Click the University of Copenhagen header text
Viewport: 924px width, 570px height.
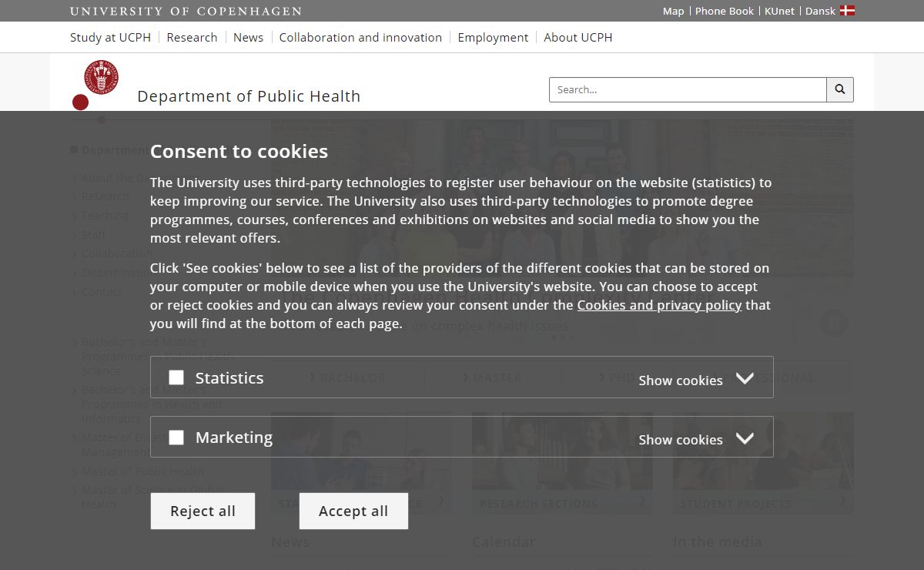186,11
